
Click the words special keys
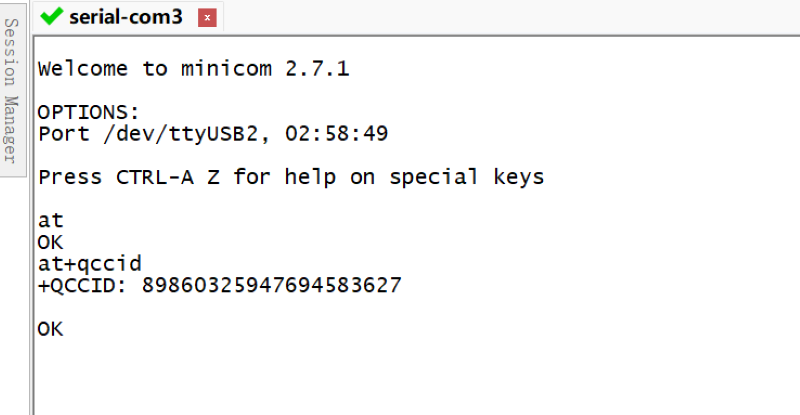466,177
